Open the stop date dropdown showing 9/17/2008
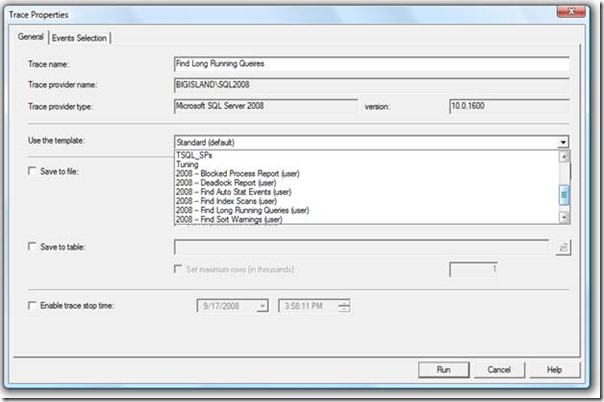Image resolution: width=604 pixels, height=402 pixels. pyautogui.click(x=262, y=306)
